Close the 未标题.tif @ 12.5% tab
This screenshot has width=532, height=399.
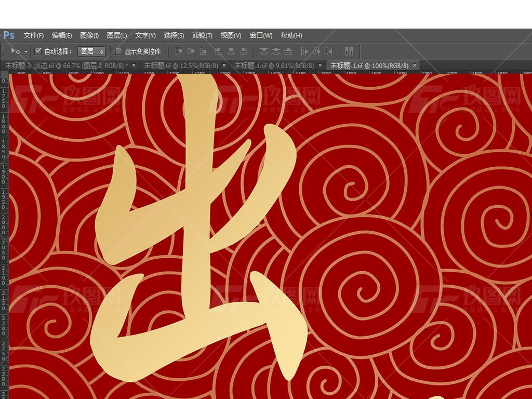[224, 65]
